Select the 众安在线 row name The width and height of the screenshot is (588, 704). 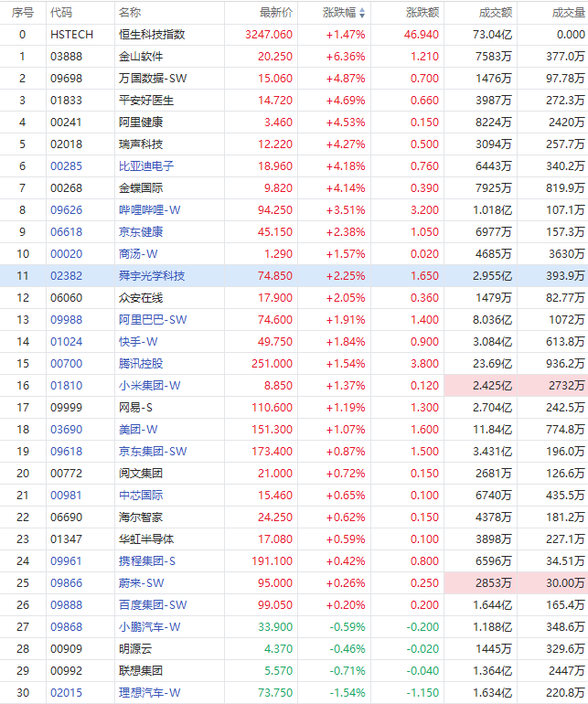pyautogui.click(x=141, y=298)
